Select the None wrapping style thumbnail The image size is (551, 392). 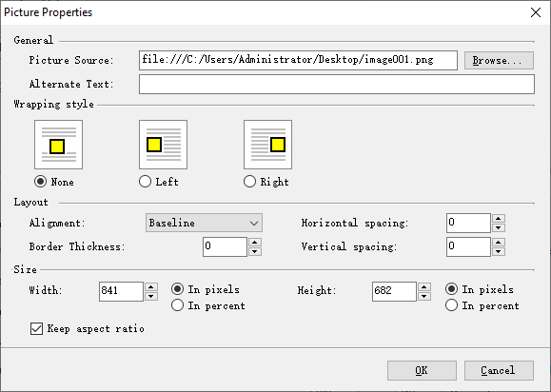[x=59, y=145]
